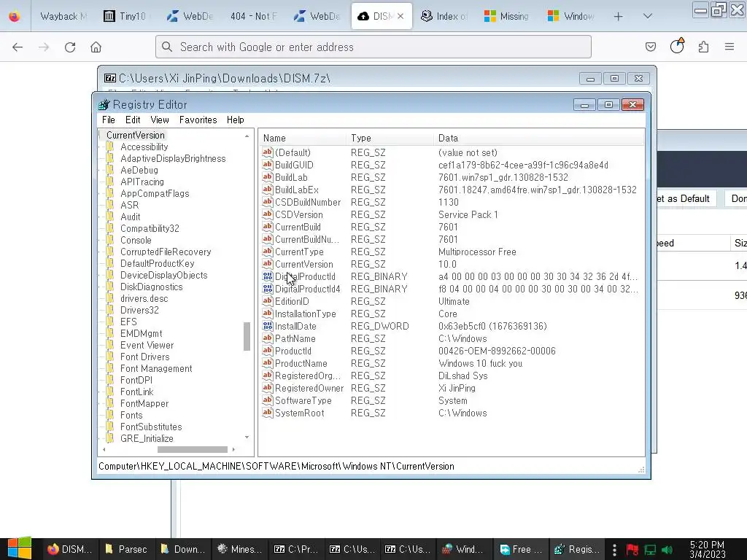Select the CurrentVersion key in tree
The width and height of the screenshot is (747, 560).
click(135, 135)
